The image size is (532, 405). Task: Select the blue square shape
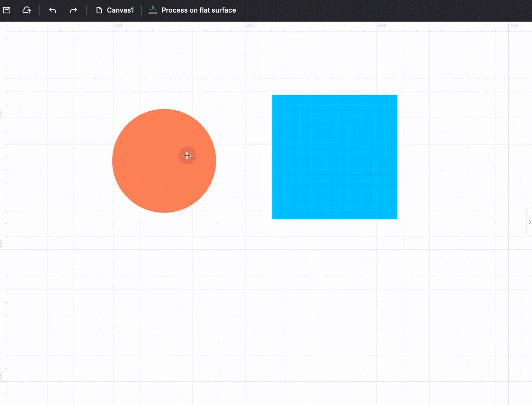click(335, 157)
